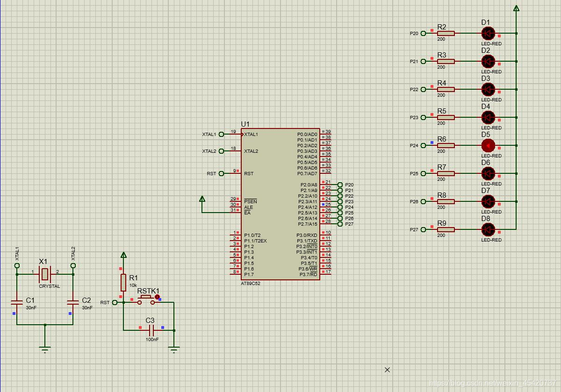Click ground symbol below crystal circuit
Screen dimensions: 561x392
[x=45, y=349]
